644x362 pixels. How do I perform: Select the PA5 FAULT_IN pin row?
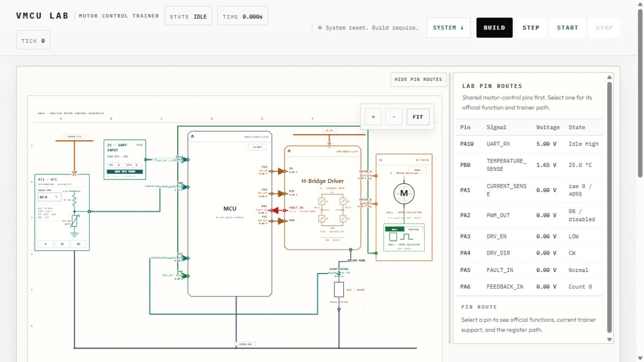tap(529, 270)
